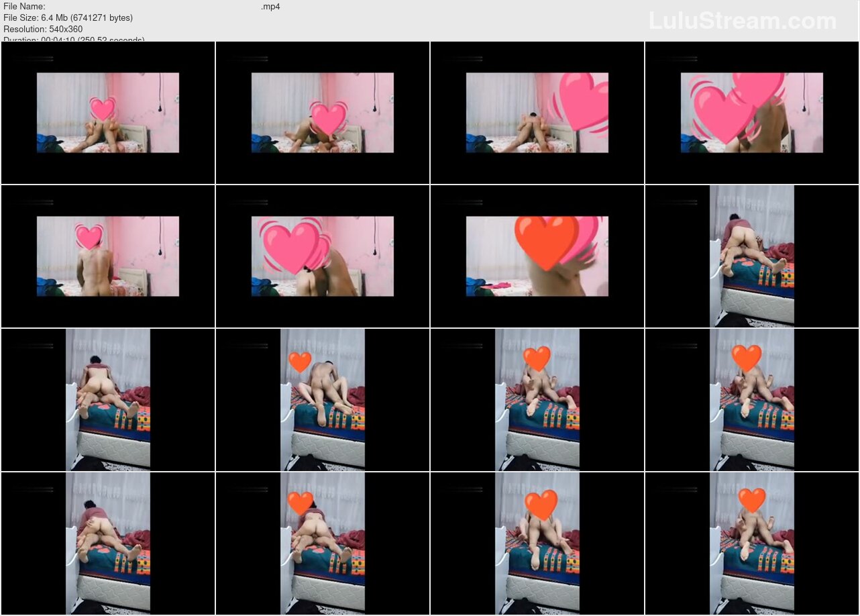The image size is (860, 616).
Task: Open last thumbnail in the third row
Action: click(752, 399)
